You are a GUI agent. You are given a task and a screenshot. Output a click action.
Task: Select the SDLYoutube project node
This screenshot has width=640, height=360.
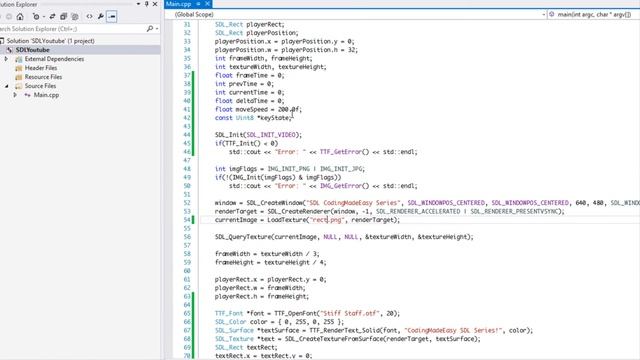point(33,50)
